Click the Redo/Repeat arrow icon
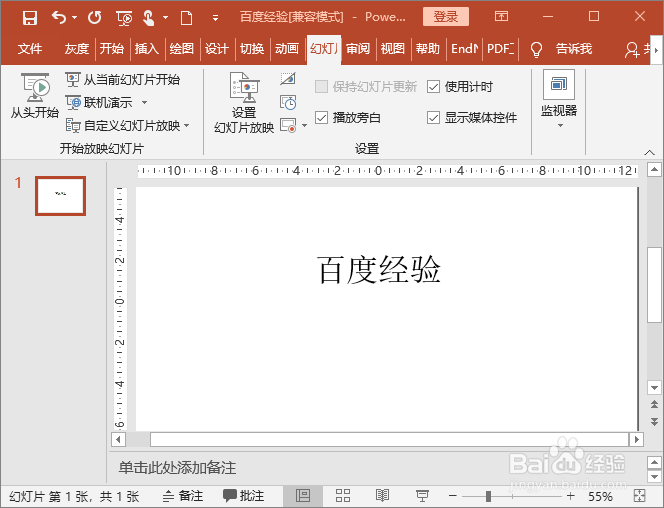664x508 pixels. coord(94,18)
